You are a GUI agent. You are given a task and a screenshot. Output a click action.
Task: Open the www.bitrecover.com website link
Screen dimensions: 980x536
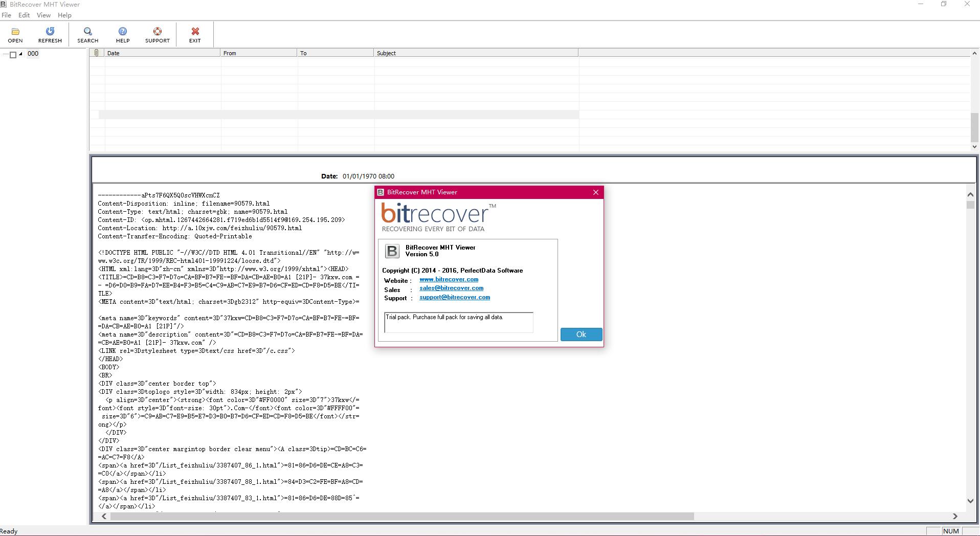(x=449, y=279)
